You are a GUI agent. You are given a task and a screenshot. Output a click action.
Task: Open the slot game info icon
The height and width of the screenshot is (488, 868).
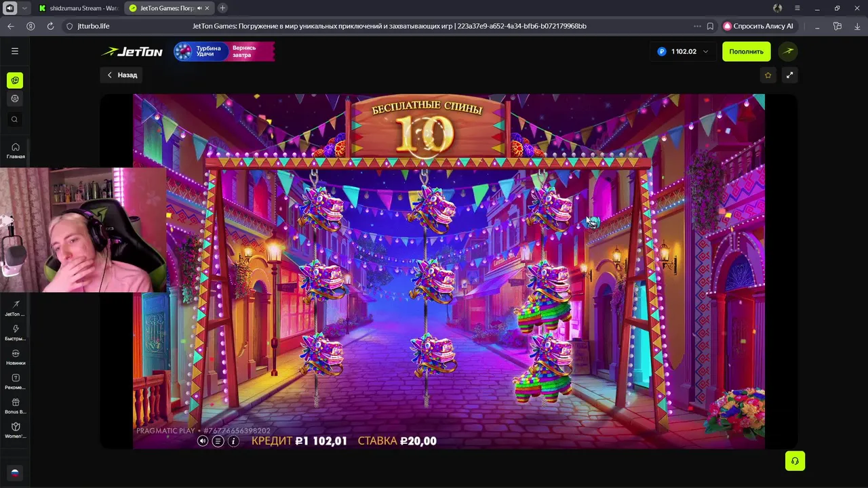click(x=233, y=441)
